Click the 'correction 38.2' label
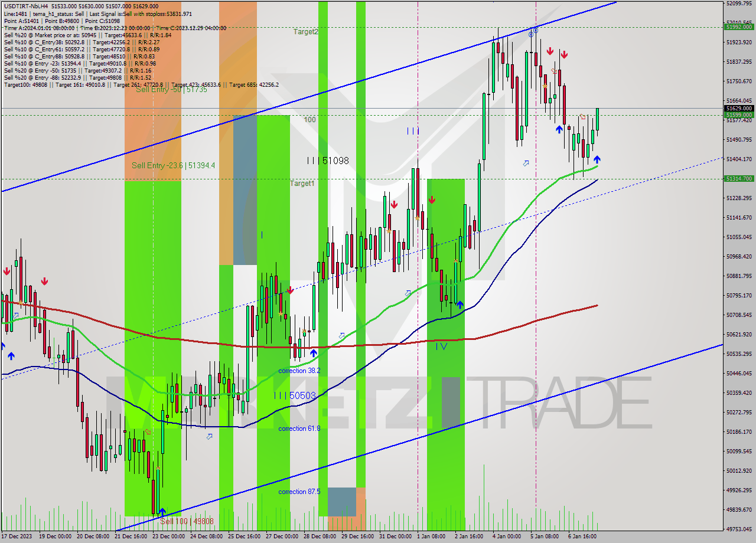756x543 pixels. pos(299,371)
